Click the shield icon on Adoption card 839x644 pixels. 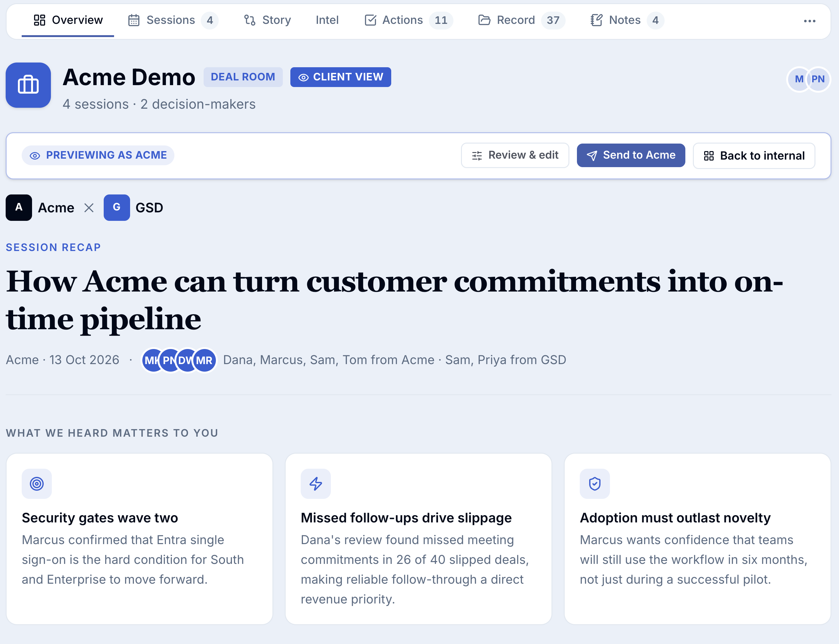595,483
